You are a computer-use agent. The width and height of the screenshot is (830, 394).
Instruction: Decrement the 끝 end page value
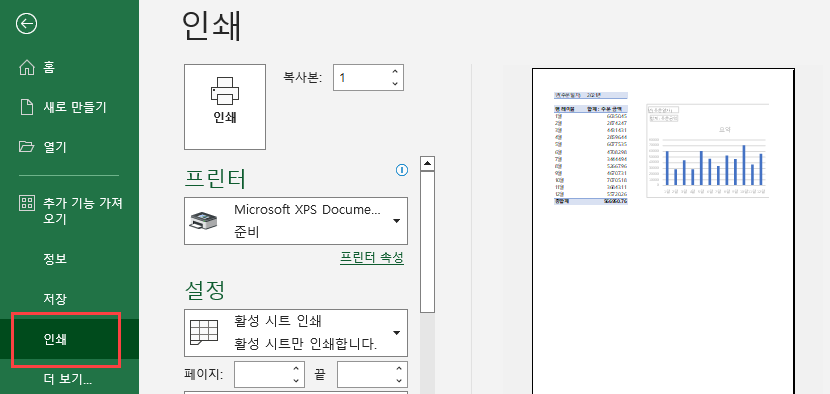[399, 381]
